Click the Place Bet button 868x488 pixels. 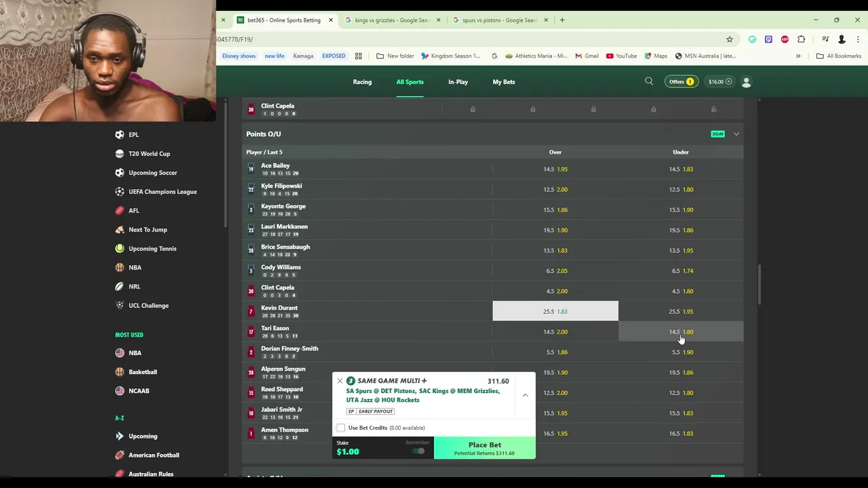point(485,448)
